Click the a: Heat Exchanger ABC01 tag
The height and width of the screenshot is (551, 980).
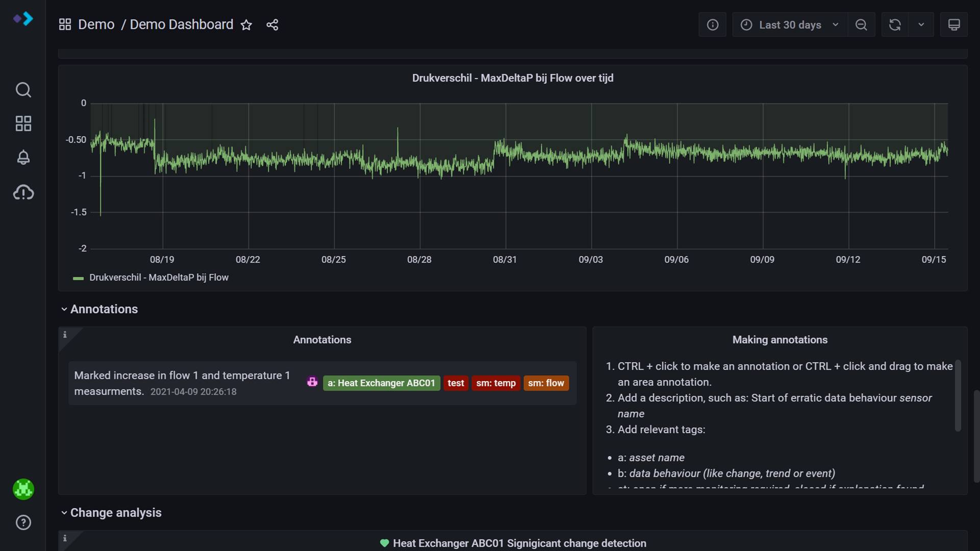(x=381, y=383)
